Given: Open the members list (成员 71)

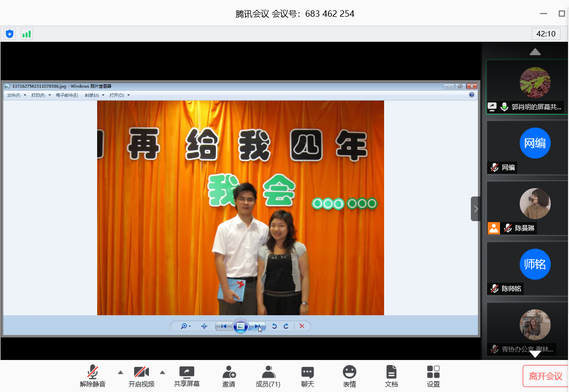Looking at the screenshot, I should 268,376.
